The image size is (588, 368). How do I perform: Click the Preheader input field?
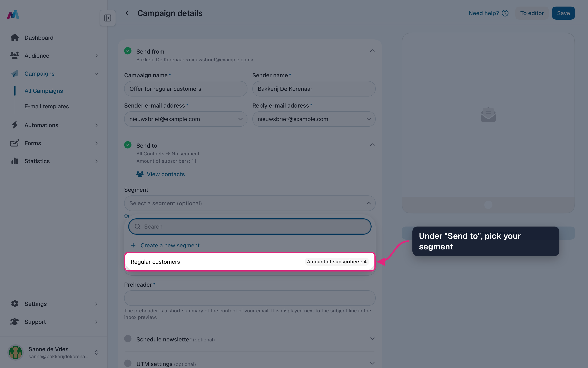(250, 298)
